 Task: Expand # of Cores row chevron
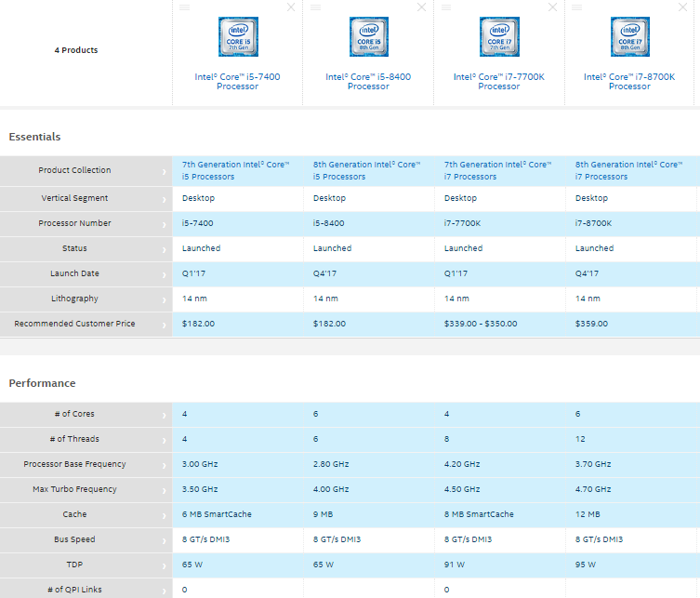pyautogui.click(x=165, y=416)
